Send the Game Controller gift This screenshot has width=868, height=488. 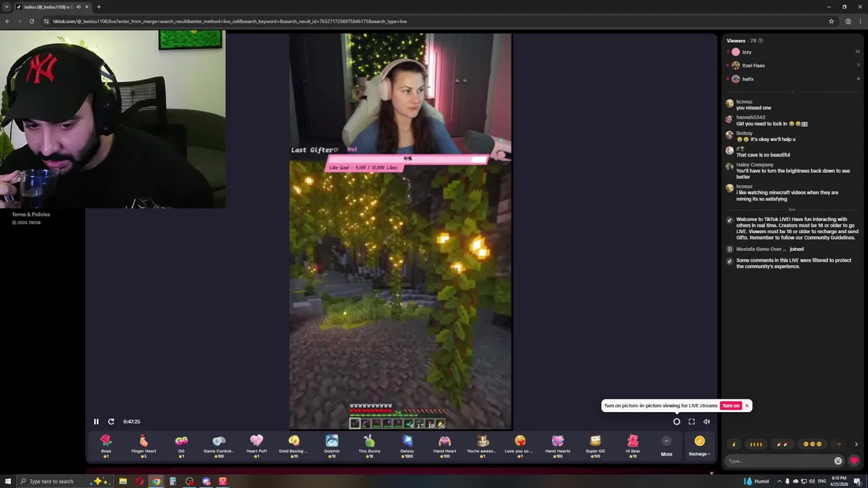pyautogui.click(x=219, y=446)
